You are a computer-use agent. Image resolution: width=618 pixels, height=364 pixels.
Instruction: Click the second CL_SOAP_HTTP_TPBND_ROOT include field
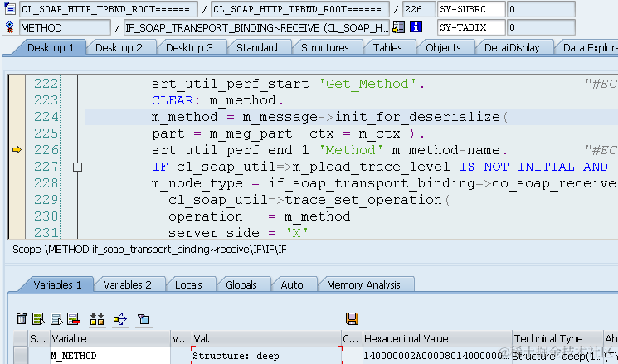300,9
